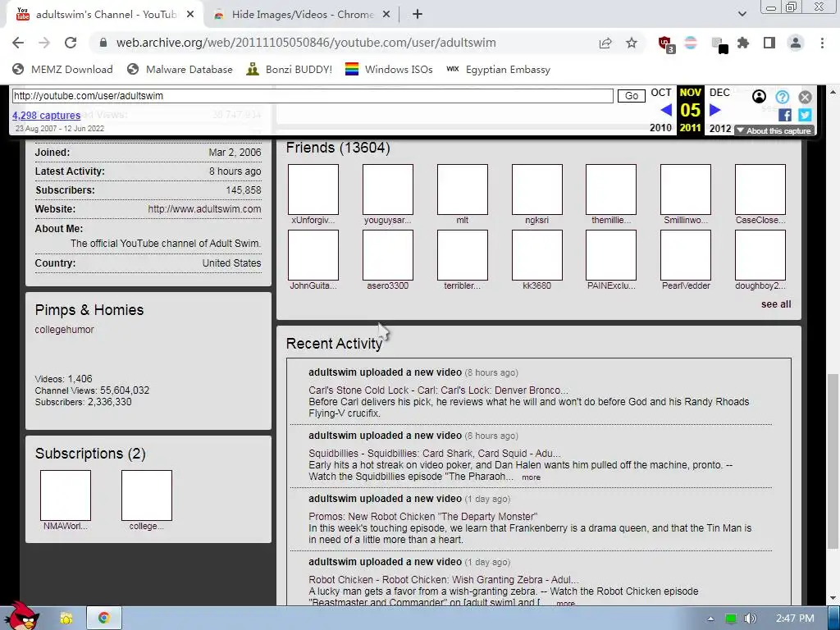840x630 pixels.
Task: Open Egyptian Embassy bookmark
Action: (498, 70)
